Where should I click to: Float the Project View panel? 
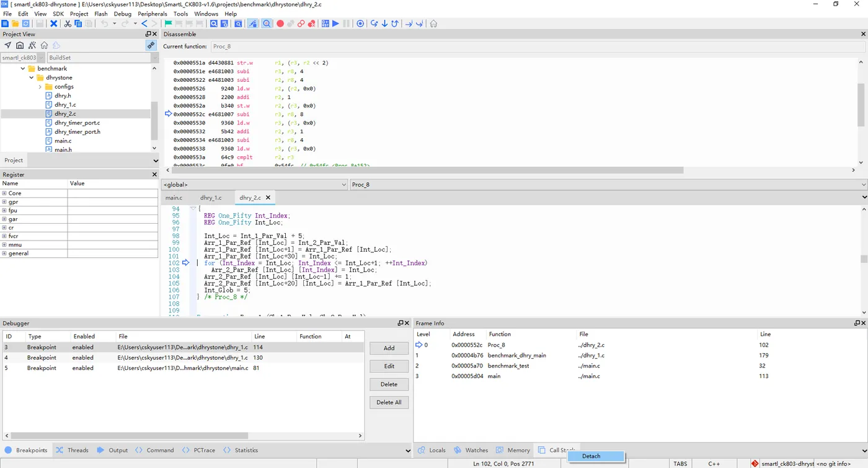[148, 34]
